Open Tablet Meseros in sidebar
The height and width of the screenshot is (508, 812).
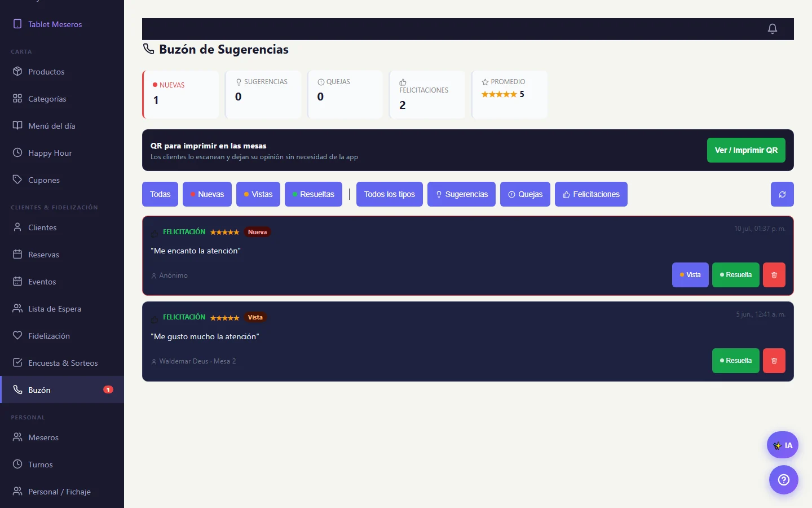(62, 24)
